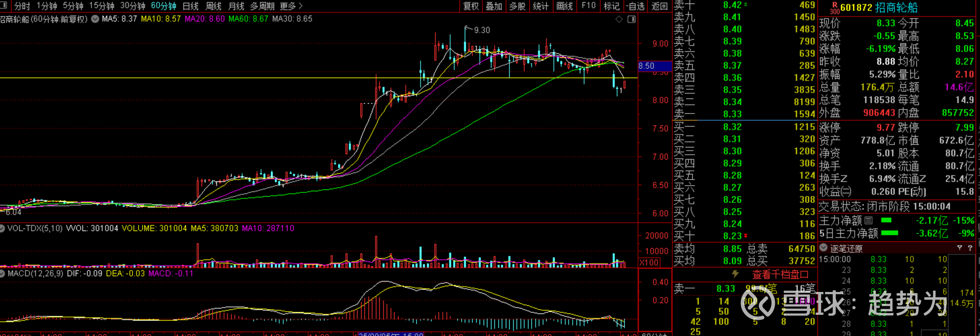Expand the MACD indicator dropdown
Screen dimensions: 980x336
tap(2, 273)
